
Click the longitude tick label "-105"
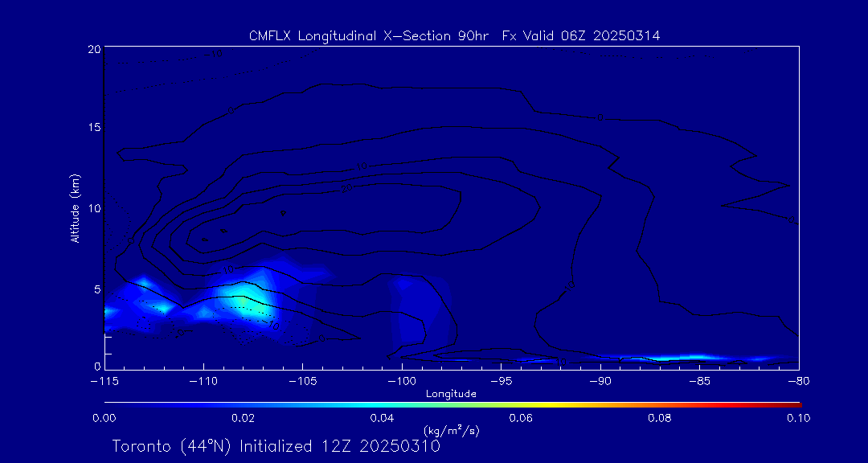[x=303, y=382]
